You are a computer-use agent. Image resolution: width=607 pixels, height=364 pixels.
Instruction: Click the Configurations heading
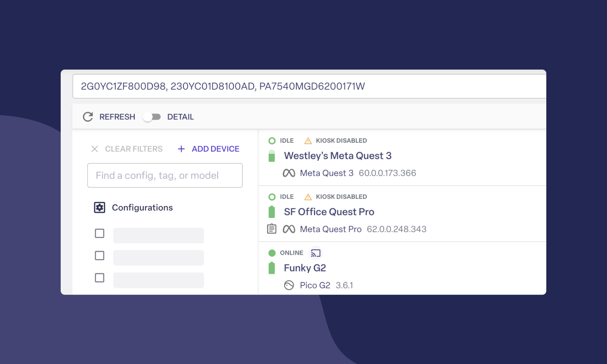tap(142, 207)
